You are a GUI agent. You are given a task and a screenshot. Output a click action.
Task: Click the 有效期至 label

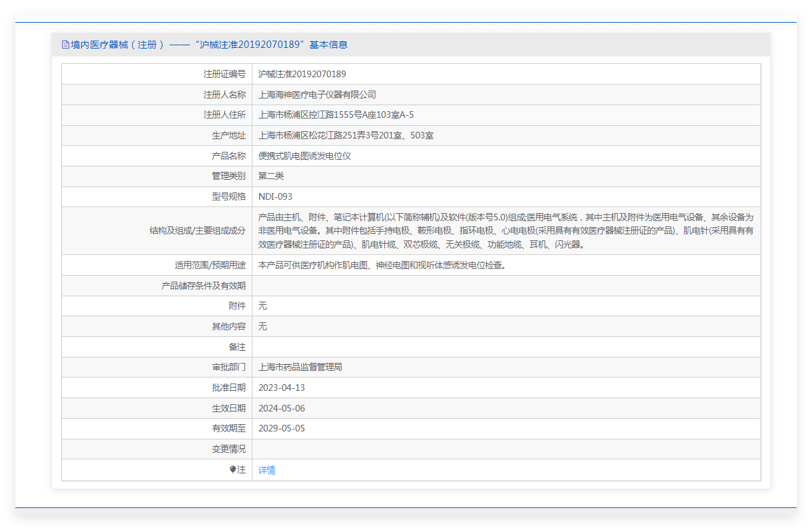(x=228, y=428)
